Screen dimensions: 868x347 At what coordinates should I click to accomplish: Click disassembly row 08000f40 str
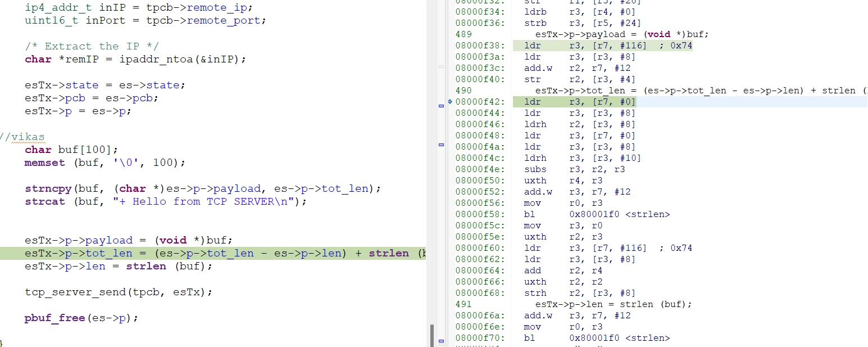[x=545, y=79]
